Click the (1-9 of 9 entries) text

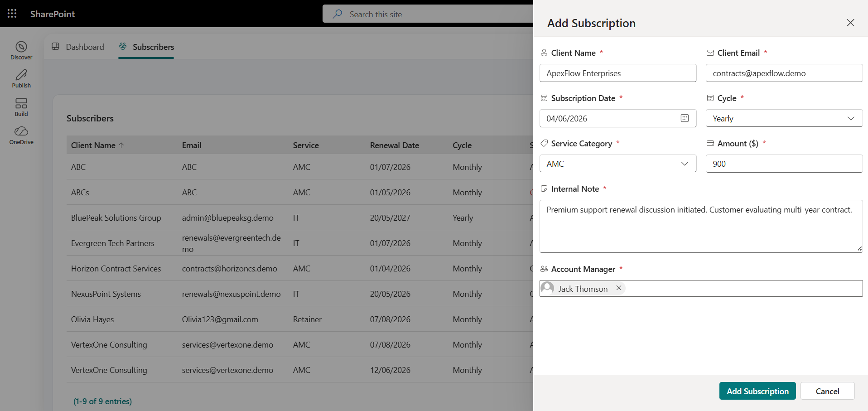point(103,401)
